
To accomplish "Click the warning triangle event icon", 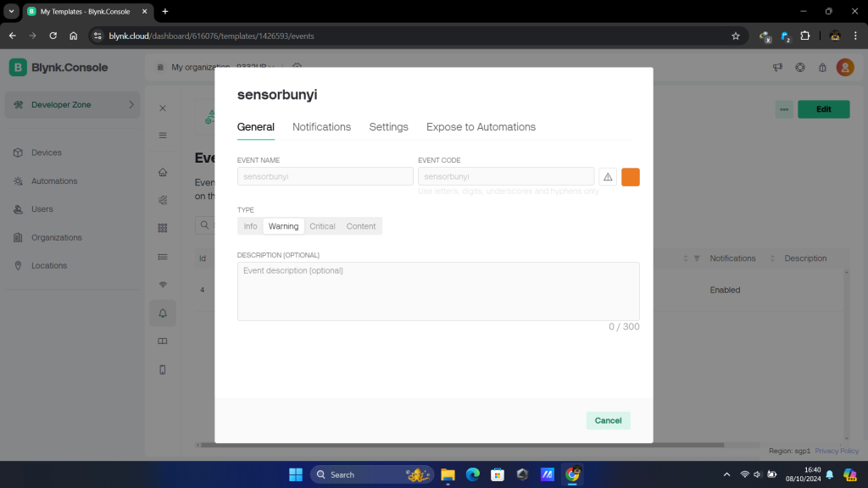I will [608, 176].
